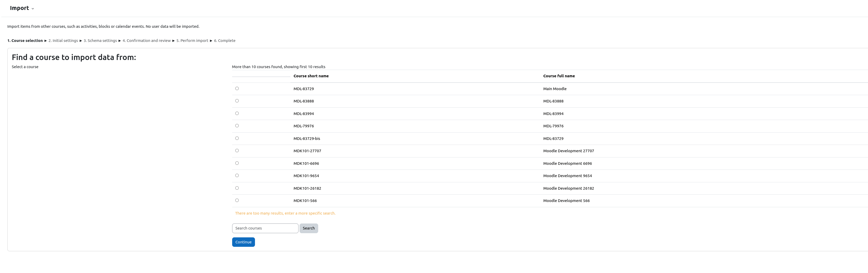The height and width of the screenshot is (273, 868).
Task: Choose the MDL-83994 course radio button
Action: [x=237, y=113]
